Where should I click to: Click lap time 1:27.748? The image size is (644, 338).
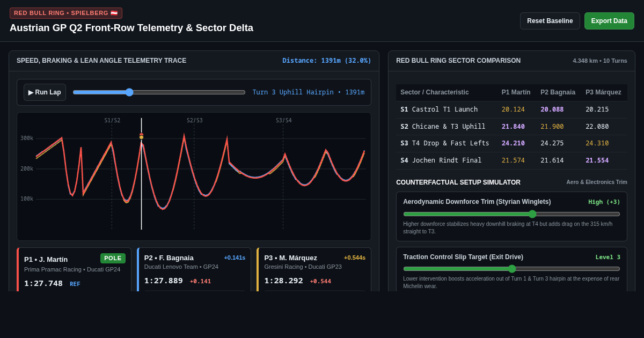43,283
